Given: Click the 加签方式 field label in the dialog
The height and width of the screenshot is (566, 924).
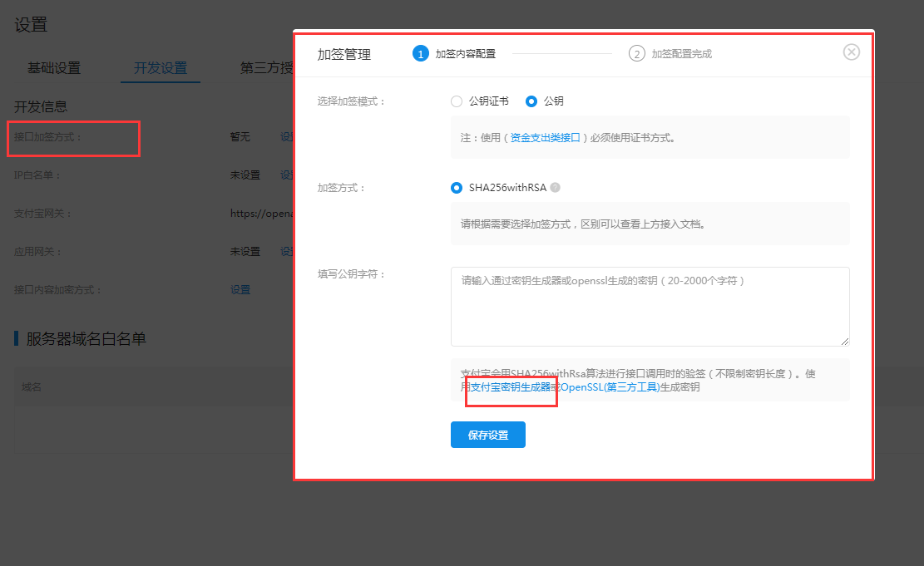Looking at the screenshot, I should (x=341, y=188).
